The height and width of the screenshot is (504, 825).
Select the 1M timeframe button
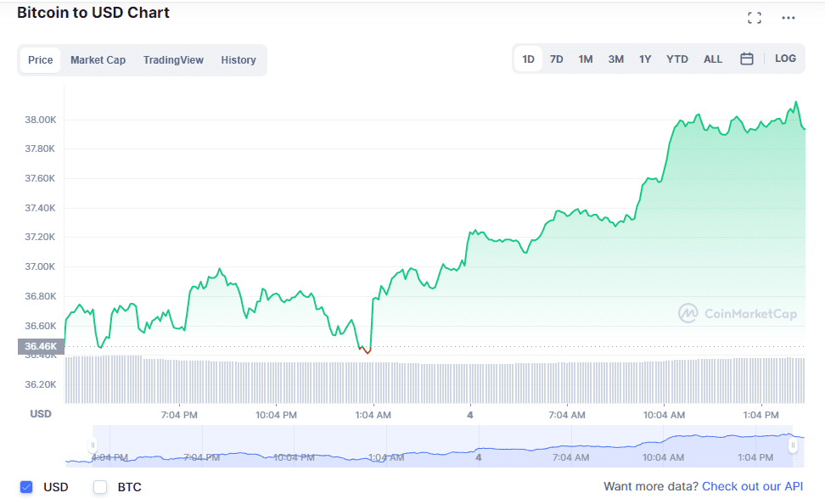(x=586, y=59)
